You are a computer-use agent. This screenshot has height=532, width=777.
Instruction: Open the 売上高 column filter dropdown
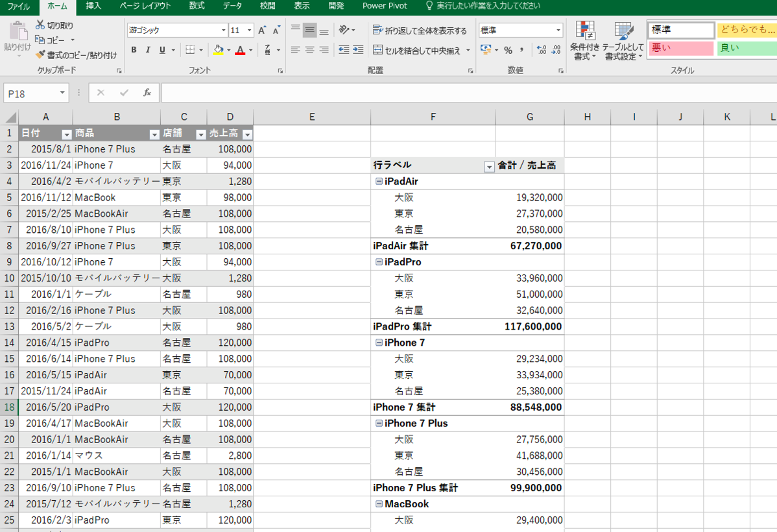click(247, 134)
